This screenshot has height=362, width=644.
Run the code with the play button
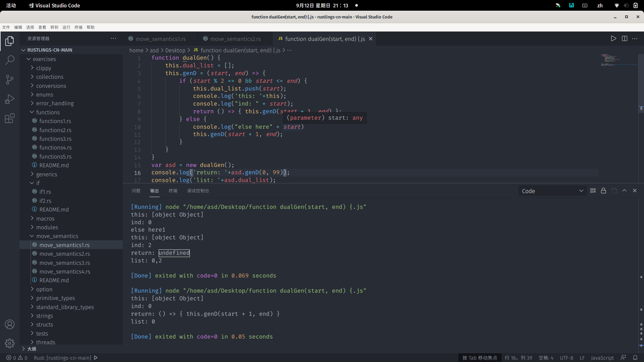(613, 39)
